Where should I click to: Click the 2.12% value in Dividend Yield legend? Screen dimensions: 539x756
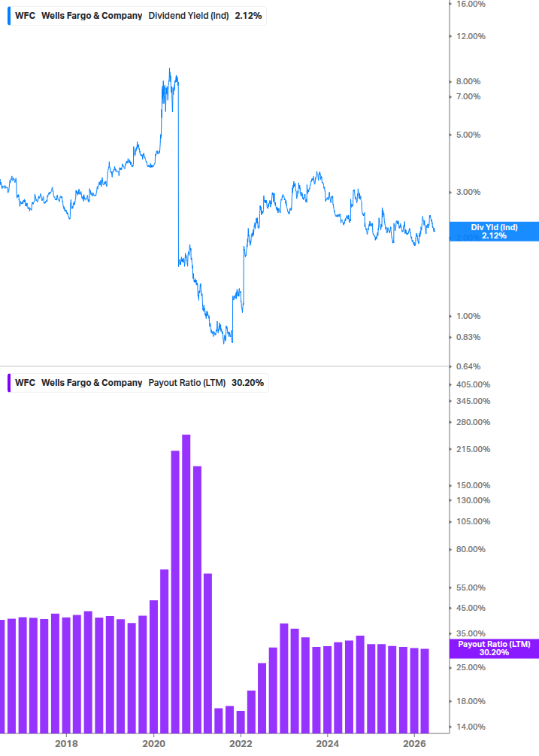[249, 16]
